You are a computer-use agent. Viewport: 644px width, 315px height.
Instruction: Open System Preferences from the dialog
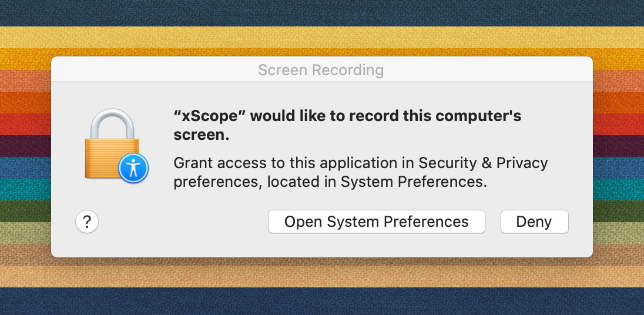[376, 222]
